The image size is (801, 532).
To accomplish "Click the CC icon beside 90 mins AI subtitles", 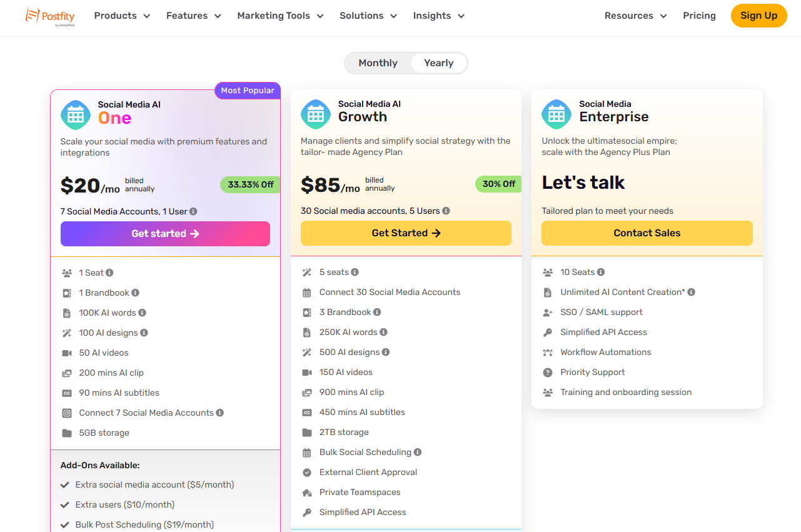I will click(67, 393).
